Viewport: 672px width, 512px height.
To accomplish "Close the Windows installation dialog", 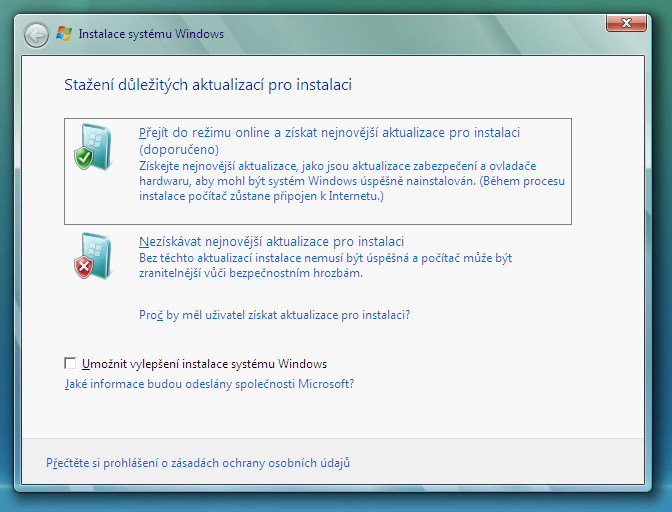I will [x=626, y=23].
